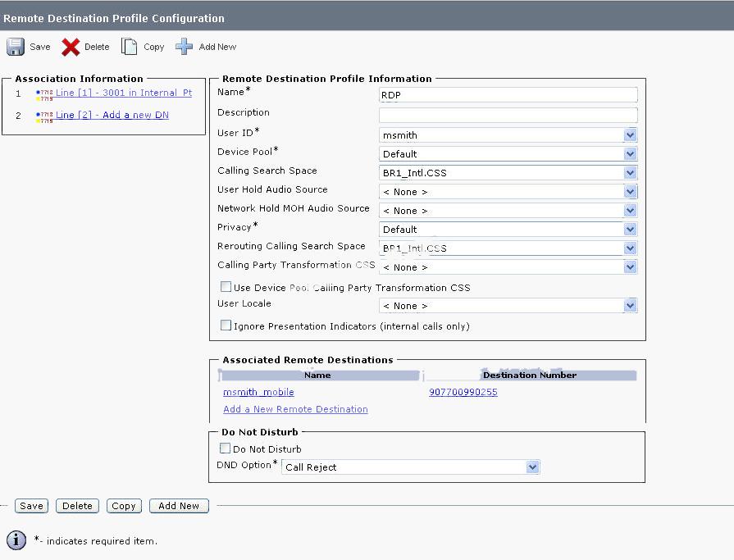Open the Device Pool dropdown

(508, 154)
